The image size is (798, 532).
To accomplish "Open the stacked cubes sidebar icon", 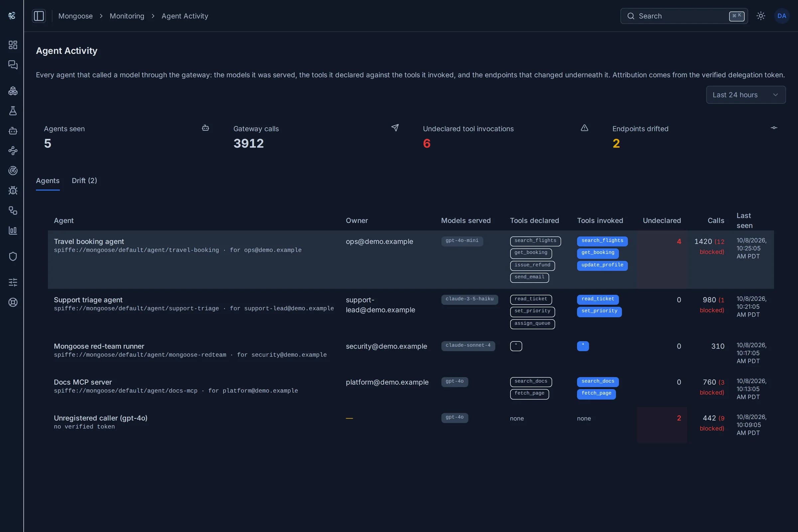I will click(x=13, y=91).
